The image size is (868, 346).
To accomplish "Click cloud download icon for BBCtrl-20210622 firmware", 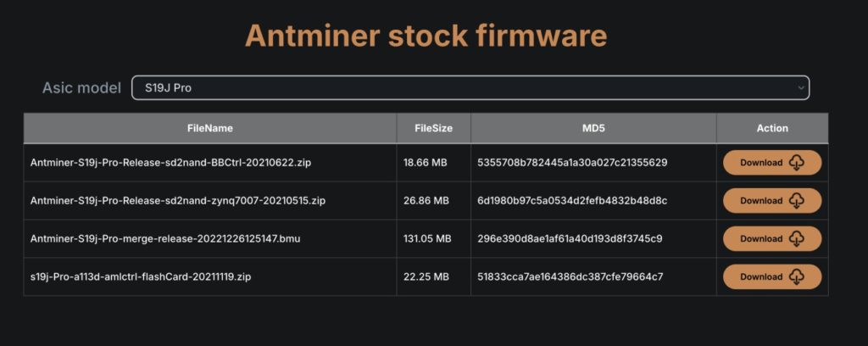I will 796,163.
